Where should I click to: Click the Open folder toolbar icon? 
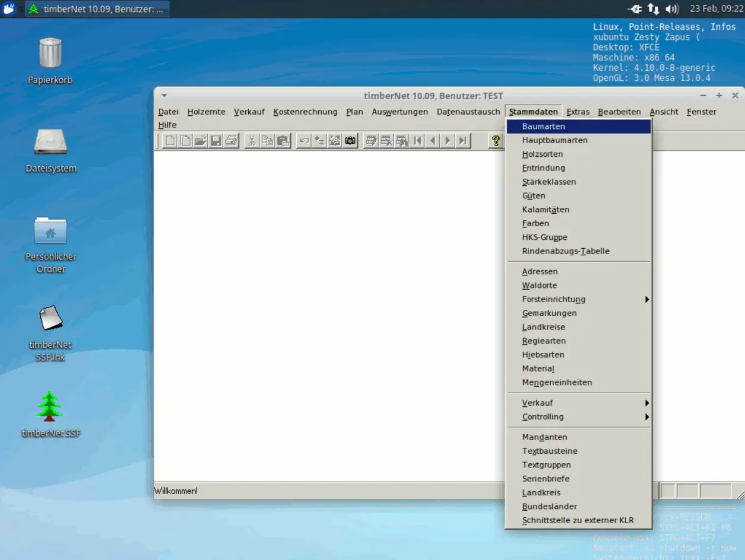point(201,141)
